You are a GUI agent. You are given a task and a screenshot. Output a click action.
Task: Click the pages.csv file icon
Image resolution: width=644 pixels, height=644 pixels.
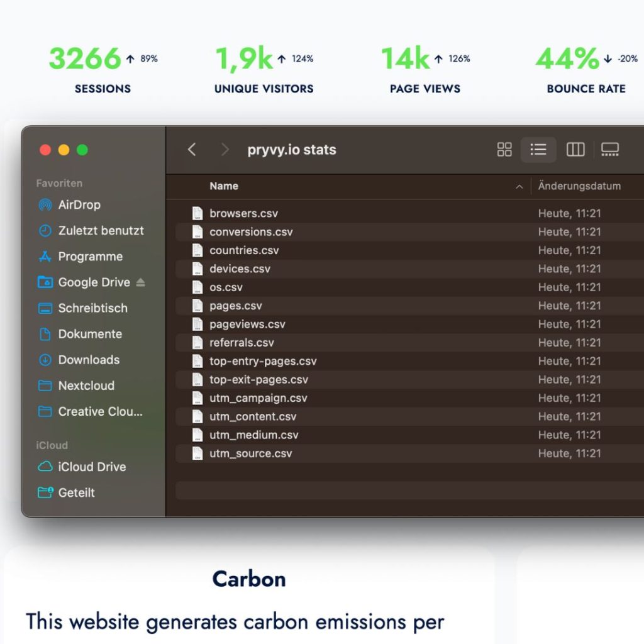(x=197, y=306)
